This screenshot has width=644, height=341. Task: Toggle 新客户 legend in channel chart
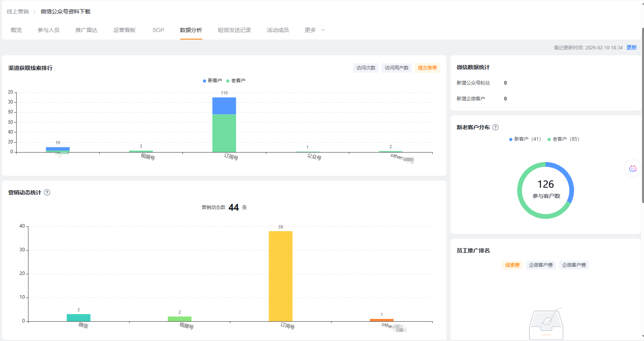[213, 81]
